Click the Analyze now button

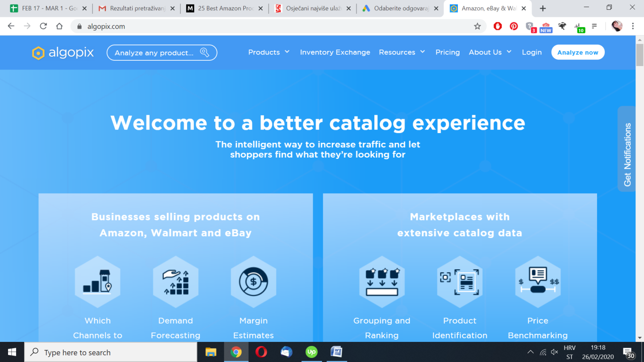tap(578, 52)
